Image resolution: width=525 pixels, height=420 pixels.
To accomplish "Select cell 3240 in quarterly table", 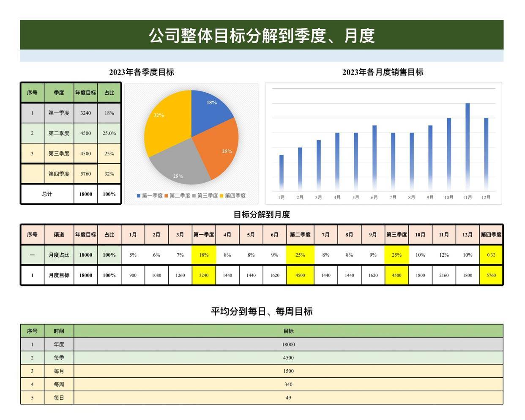I will tap(86, 113).
